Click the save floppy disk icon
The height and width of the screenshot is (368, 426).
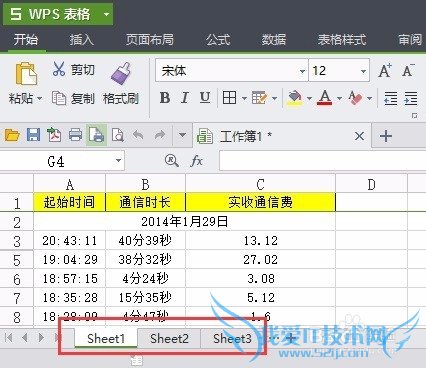[33, 135]
